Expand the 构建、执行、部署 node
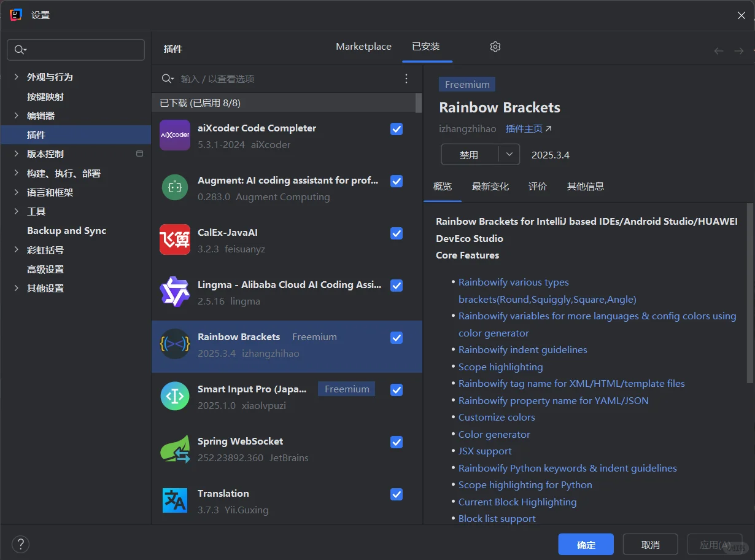 [16, 173]
